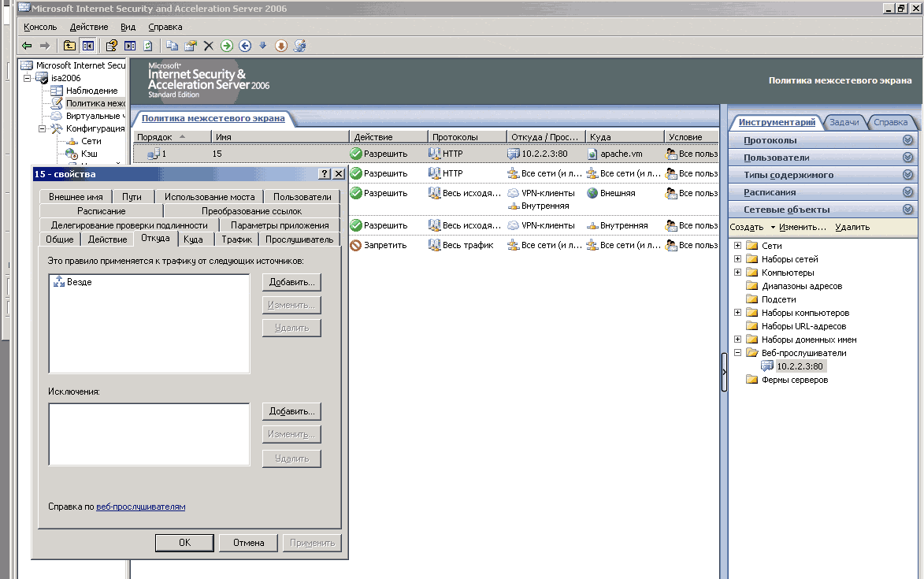
Task: Sort by Порядок column header
Action: click(172, 136)
